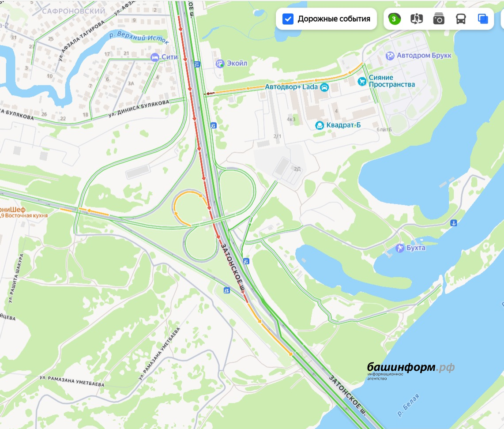Uncheck the Дорожные события checkbox

point(288,19)
